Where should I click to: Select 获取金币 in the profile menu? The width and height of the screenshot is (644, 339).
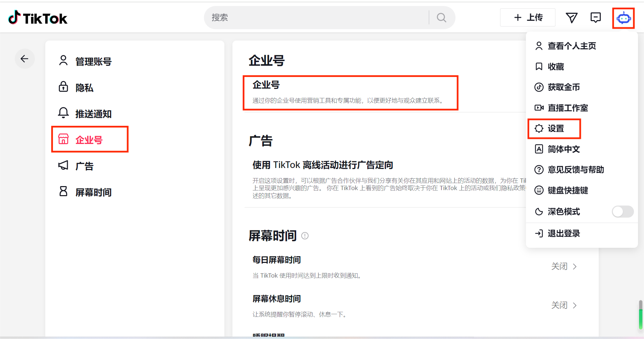582,87
